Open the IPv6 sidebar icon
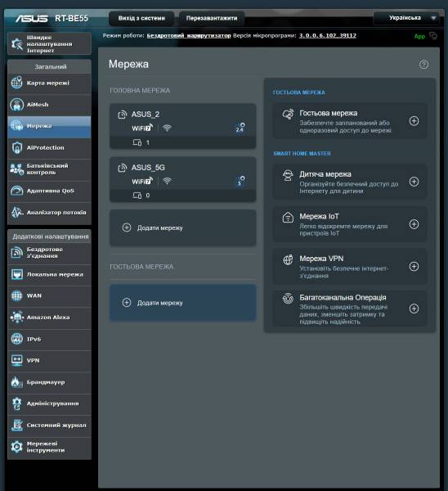448x491 pixels. tap(16, 339)
